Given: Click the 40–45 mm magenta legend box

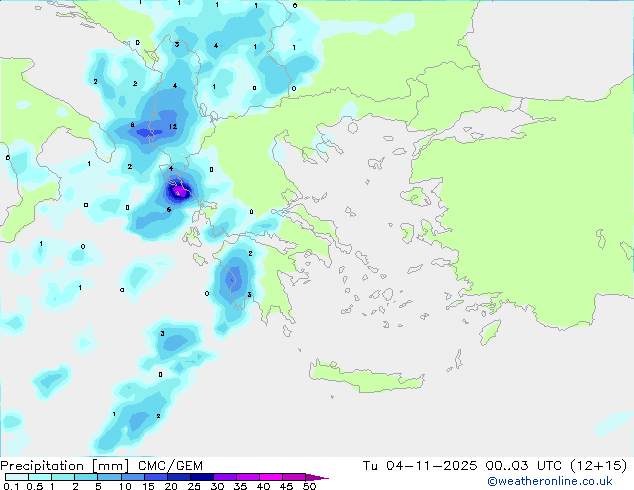Looking at the screenshot, I should click(x=271, y=477).
